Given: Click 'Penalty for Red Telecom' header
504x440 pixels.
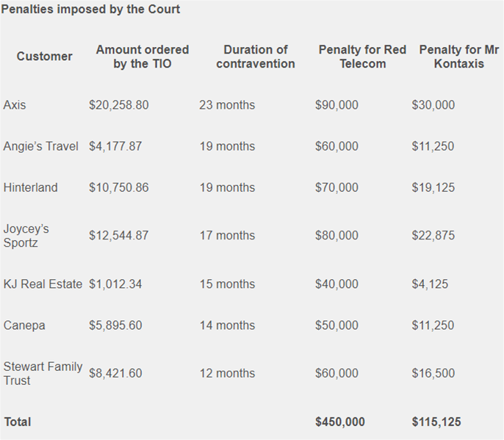Looking at the screenshot, I should point(363,57).
